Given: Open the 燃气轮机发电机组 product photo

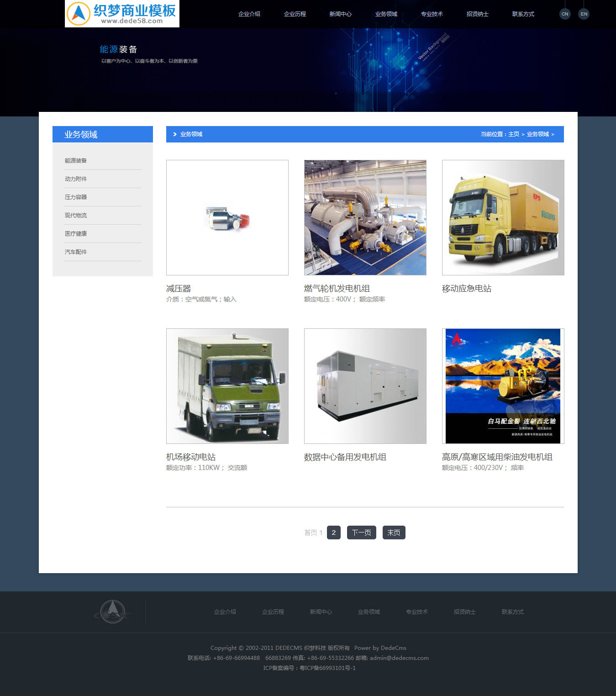Looking at the screenshot, I should 365,217.
